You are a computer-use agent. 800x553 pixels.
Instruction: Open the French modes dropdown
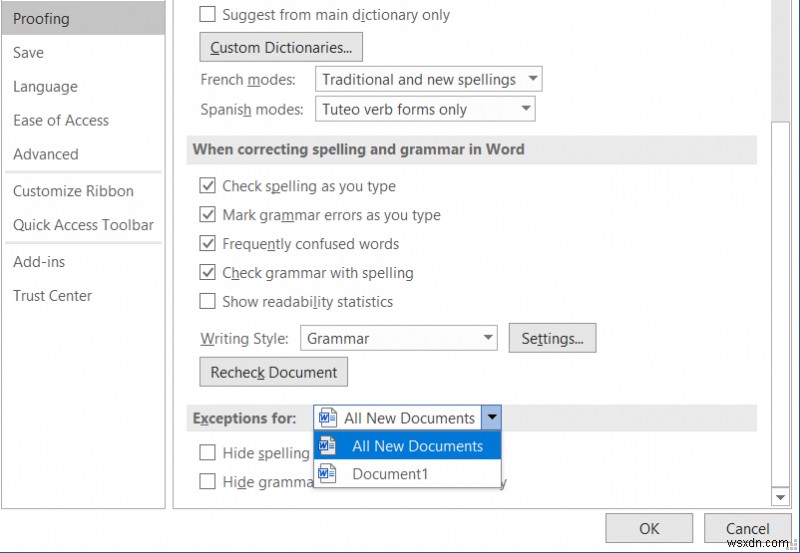(x=532, y=79)
